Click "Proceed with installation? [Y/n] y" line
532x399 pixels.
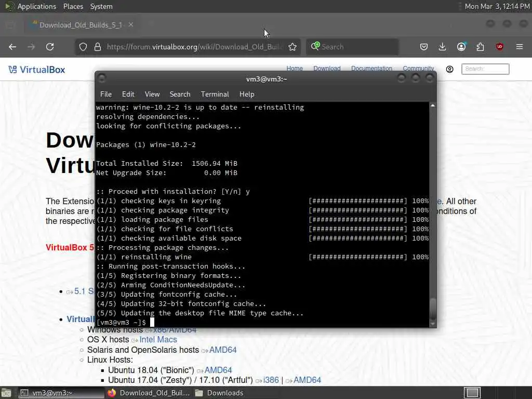(173, 192)
